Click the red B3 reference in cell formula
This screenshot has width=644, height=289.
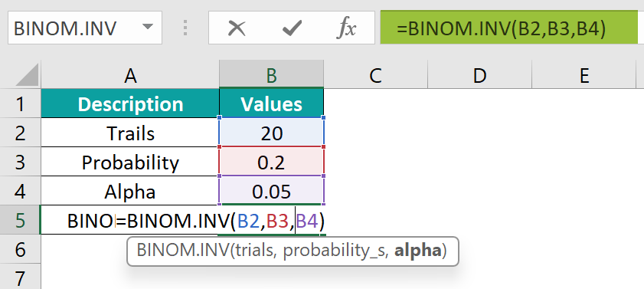278,222
